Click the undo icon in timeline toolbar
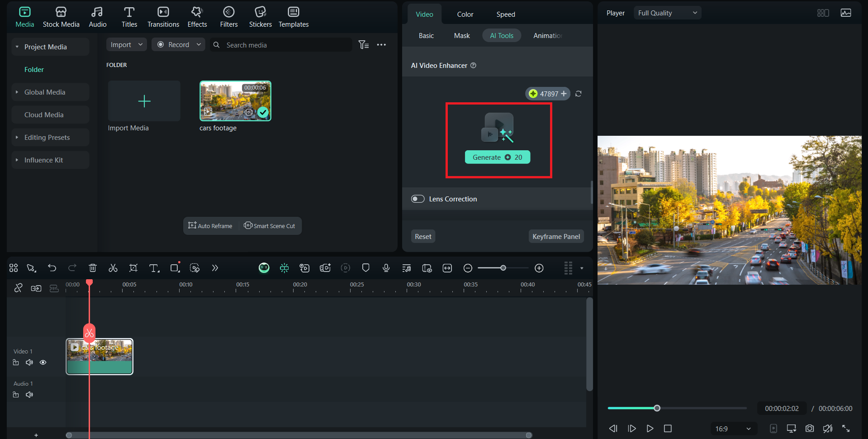Viewport: 868px width, 439px height. click(52, 268)
